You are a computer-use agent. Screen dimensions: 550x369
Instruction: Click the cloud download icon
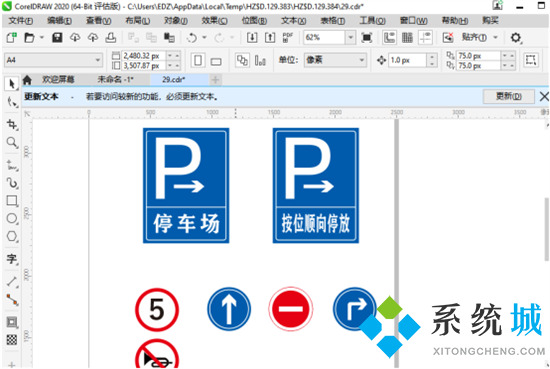[x=75, y=37]
